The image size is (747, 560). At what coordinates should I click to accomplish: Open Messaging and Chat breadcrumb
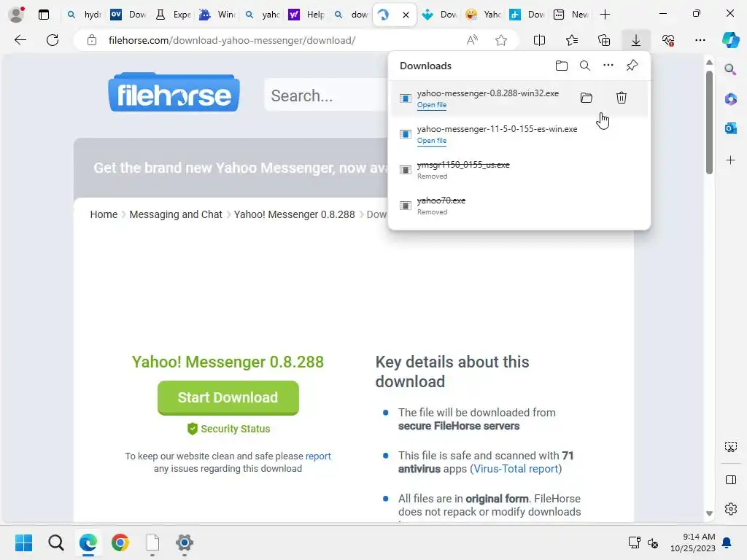coord(176,214)
